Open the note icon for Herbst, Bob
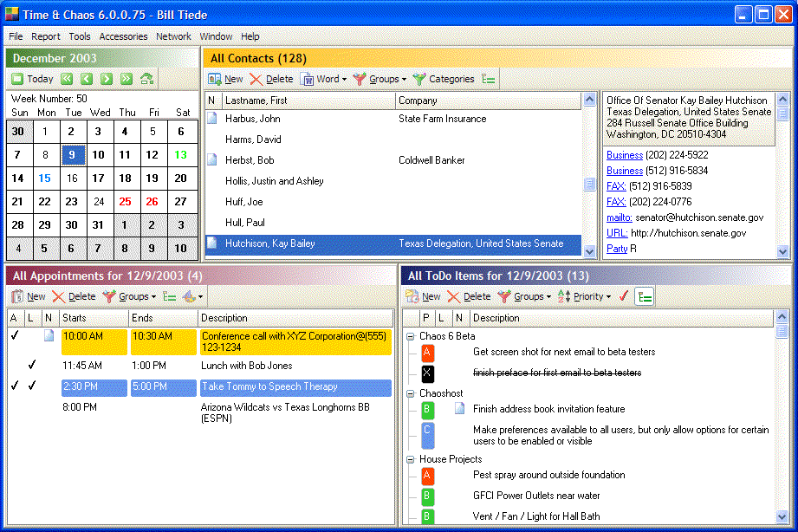The width and height of the screenshot is (798, 532). click(211, 159)
